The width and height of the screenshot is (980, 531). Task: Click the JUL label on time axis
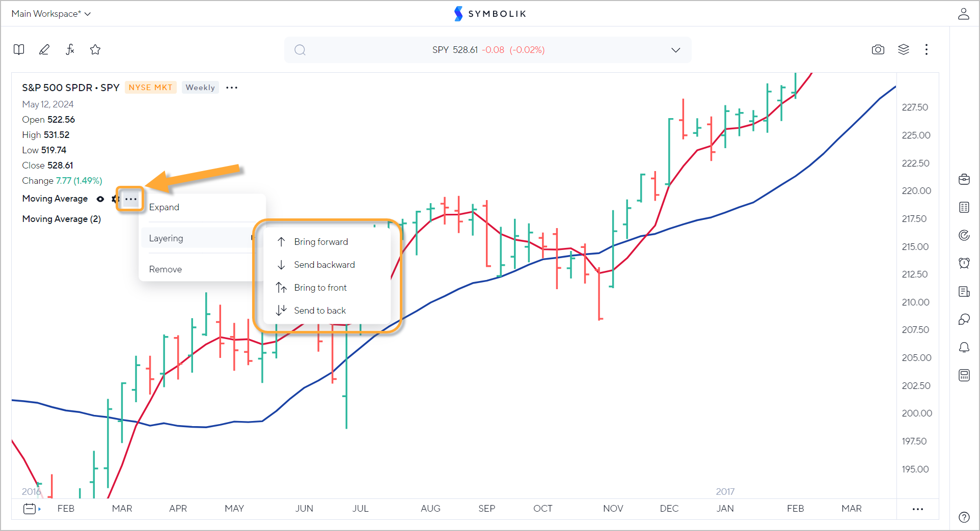pyautogui.click(x=361, y=509)
